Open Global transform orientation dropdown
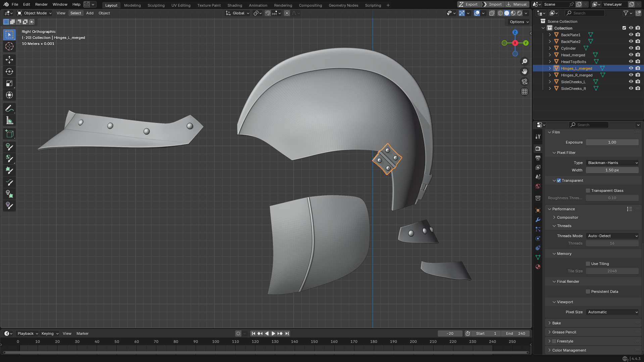The image size is (644, 362). click(x=238, y=13)
